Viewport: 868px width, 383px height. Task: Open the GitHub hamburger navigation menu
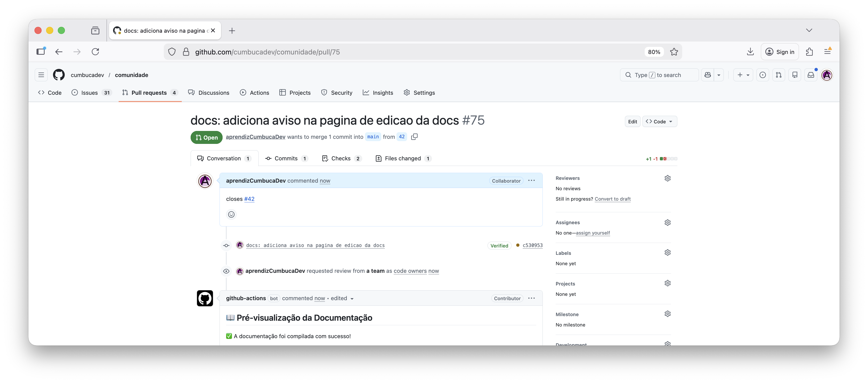[41, 75]
